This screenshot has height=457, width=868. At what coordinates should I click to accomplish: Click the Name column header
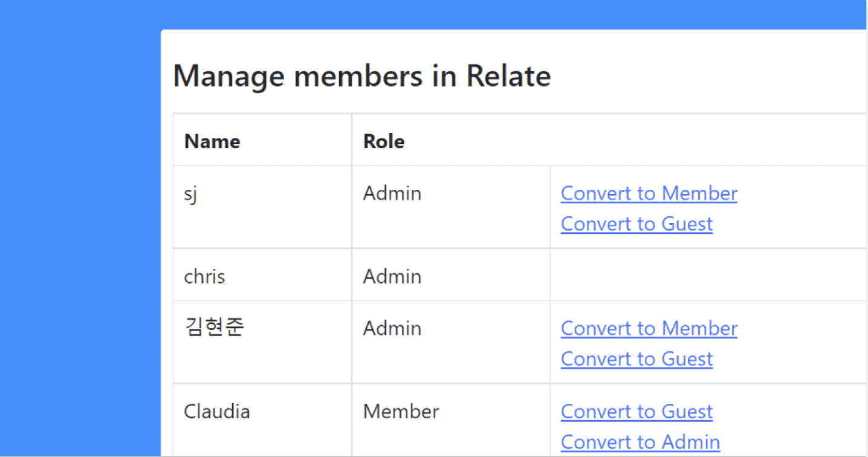tap(212, 141)
